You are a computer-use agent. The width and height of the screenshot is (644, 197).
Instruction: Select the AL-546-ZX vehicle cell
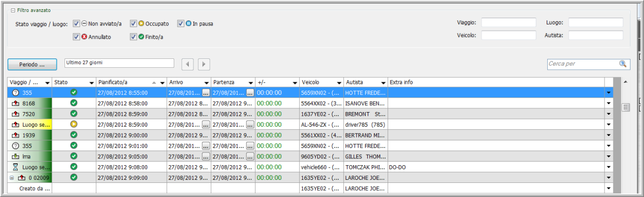coord(321,125)
